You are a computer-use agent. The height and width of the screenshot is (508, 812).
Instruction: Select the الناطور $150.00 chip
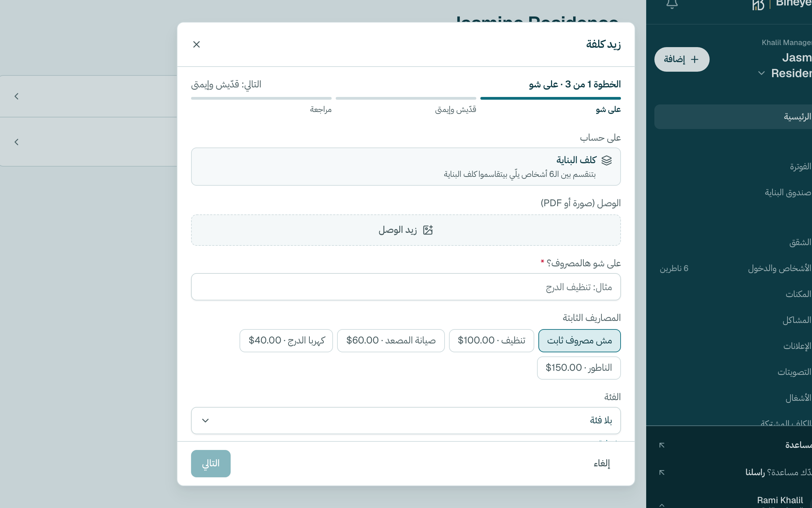point(579,368)
